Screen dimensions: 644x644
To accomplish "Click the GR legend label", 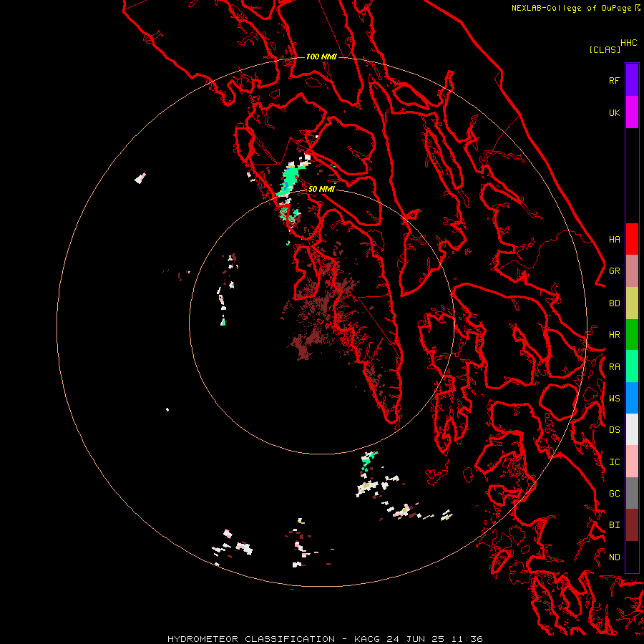I will pos(614,271).
